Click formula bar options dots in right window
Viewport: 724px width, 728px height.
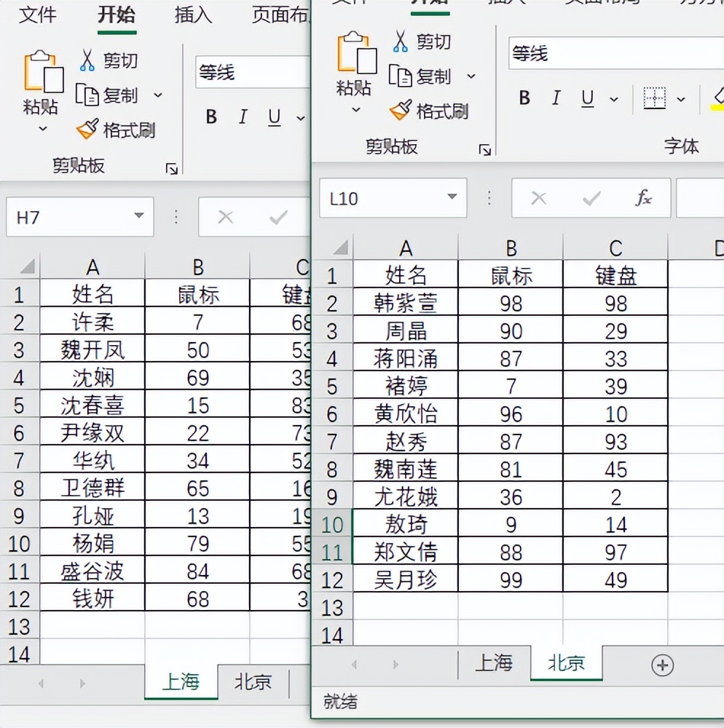(x=489, y=198)
